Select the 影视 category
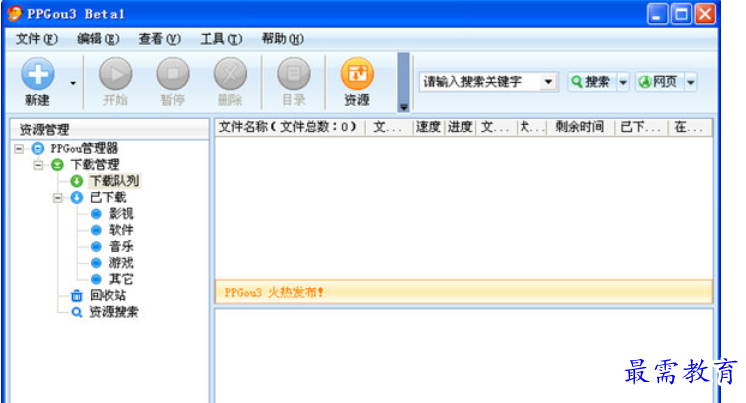The image size is (746, 403). click(121, 214)
